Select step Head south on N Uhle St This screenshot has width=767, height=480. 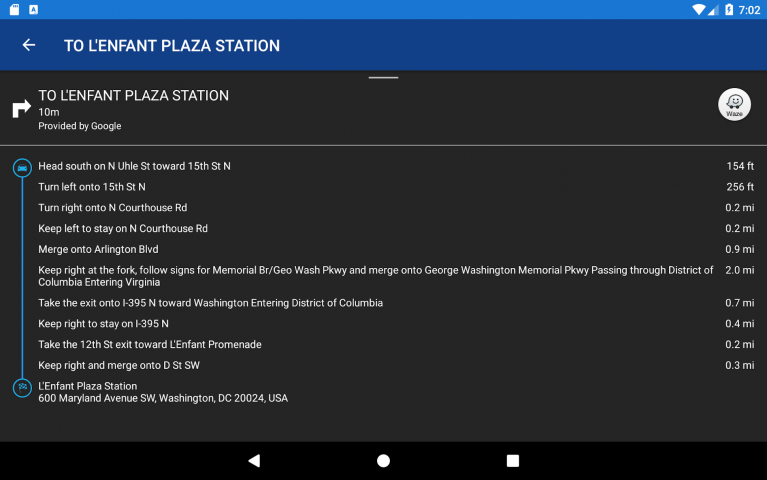coord(134,166)
